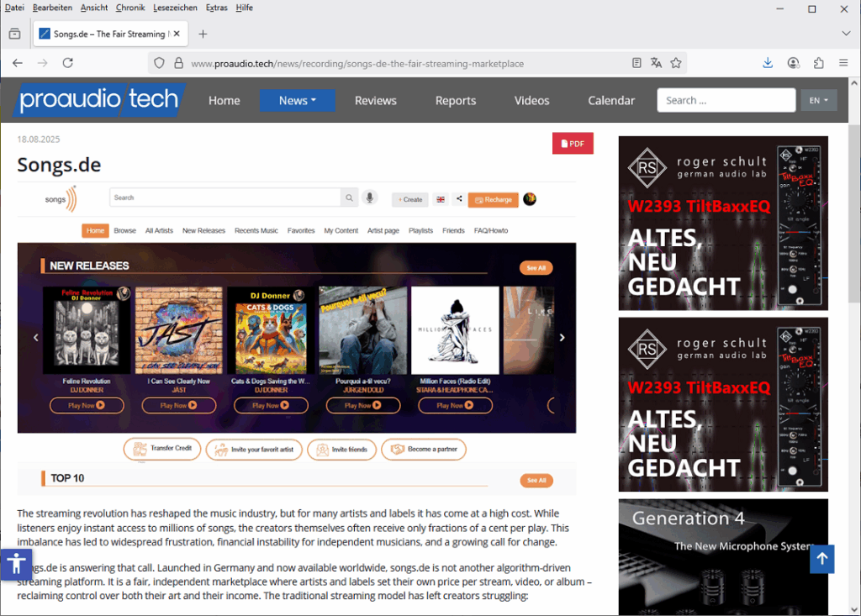Open the Videos section
The width and height of the screenshot is (861, 616).
pyautogui.click(x=531, y=101)
